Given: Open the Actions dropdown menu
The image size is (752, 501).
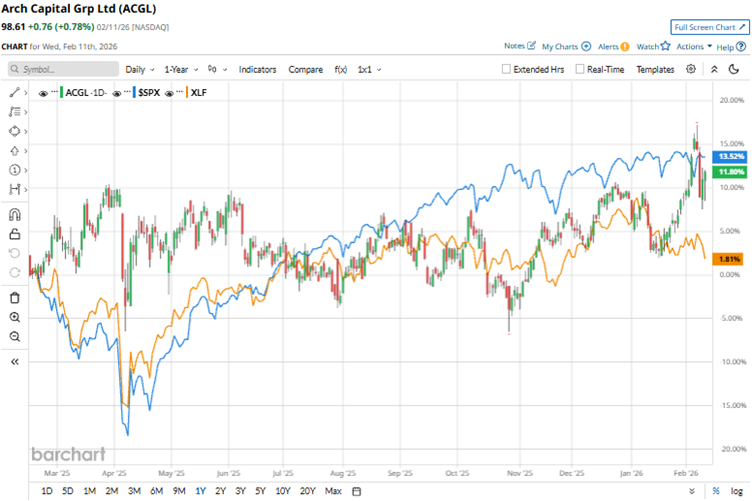Looking at the screenshot, I should [694, 46].
